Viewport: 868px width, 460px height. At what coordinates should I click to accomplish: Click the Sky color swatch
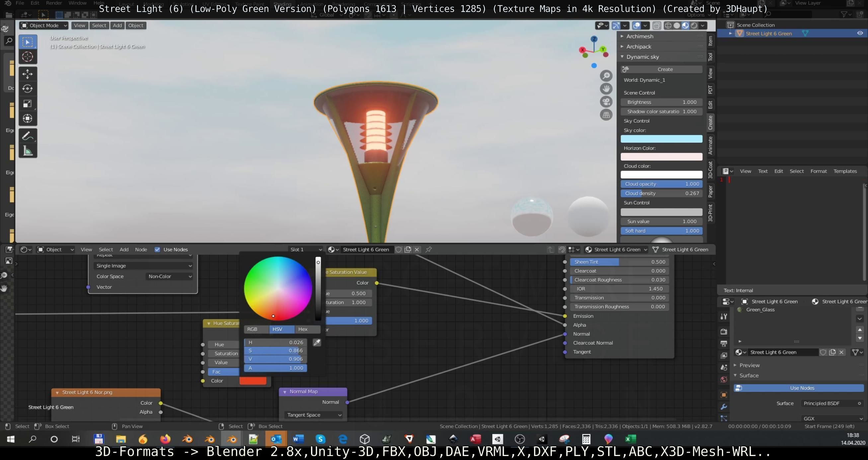(661, 139)
